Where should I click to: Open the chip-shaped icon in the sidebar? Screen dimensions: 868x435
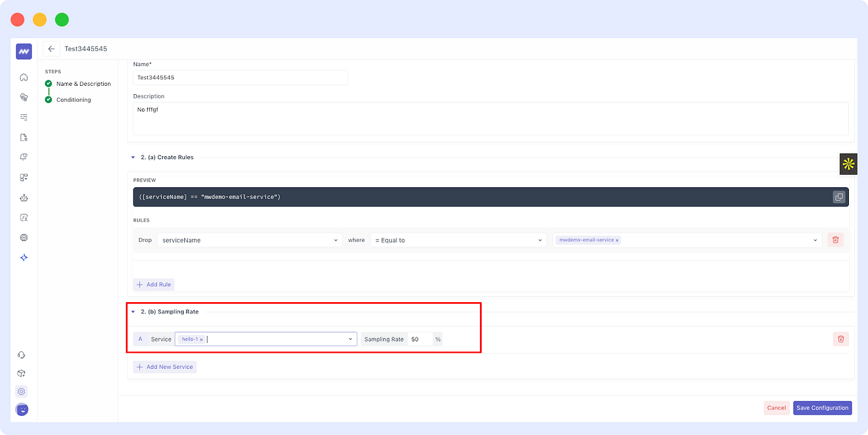point(24,237)
